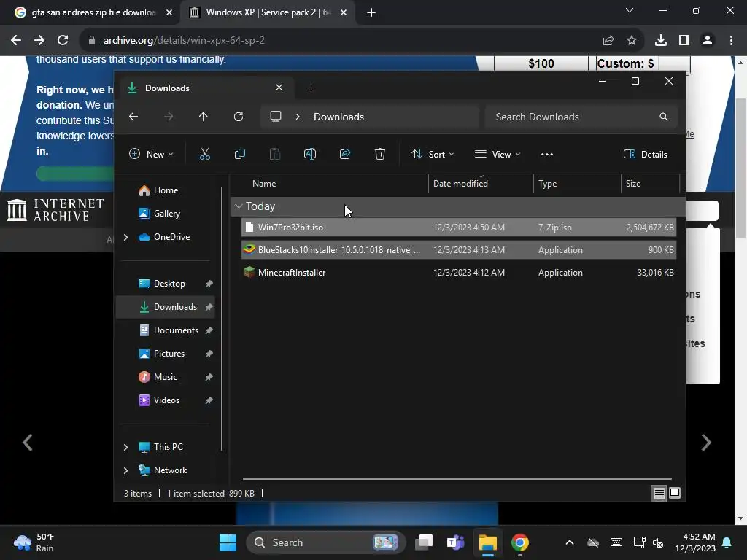Open Windows Start menu
Screen dimensions: 747x560
tap(228, 542)
